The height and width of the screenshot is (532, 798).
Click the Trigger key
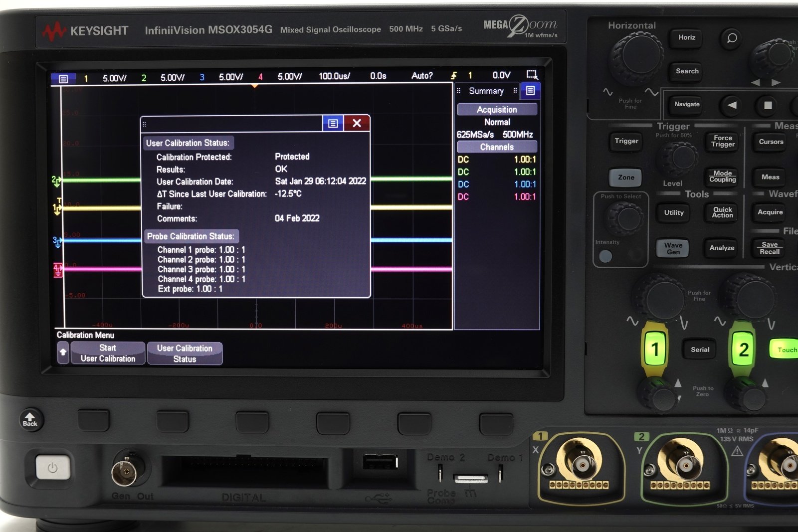pyautogui.click(x=626, y=142)
